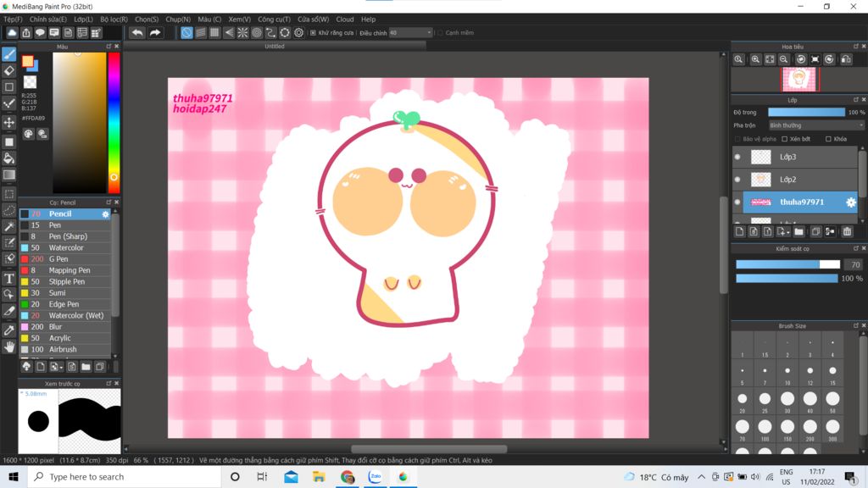Click the Windows search box
This screenshot has height=488, width=868.
[x=125, y=476]
